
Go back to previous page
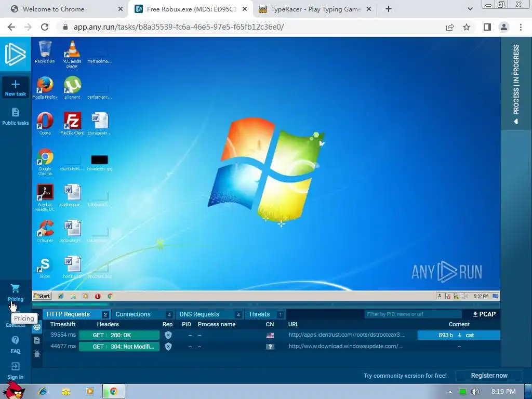[11, 27]
